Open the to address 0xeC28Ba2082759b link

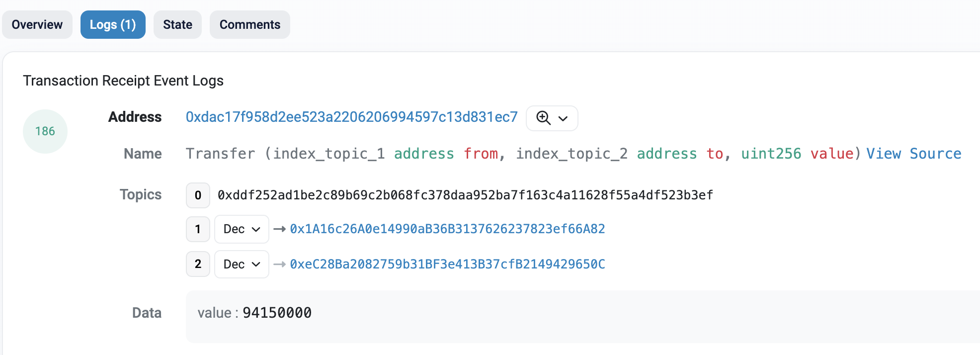tap(447, 264)
